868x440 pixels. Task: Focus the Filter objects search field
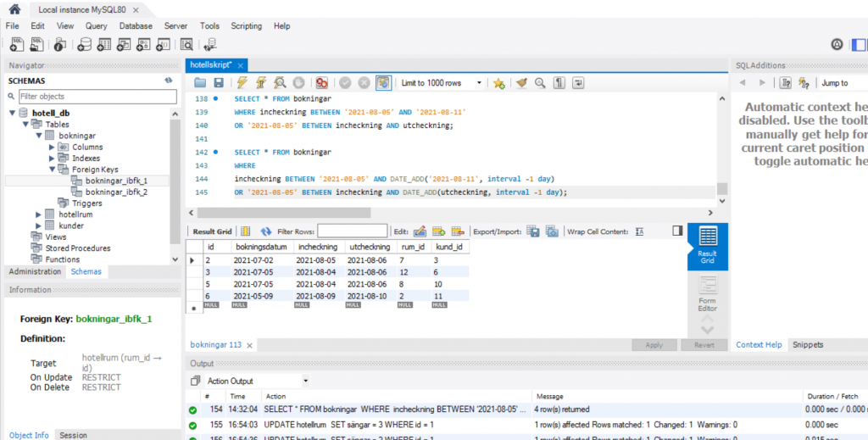97,97
